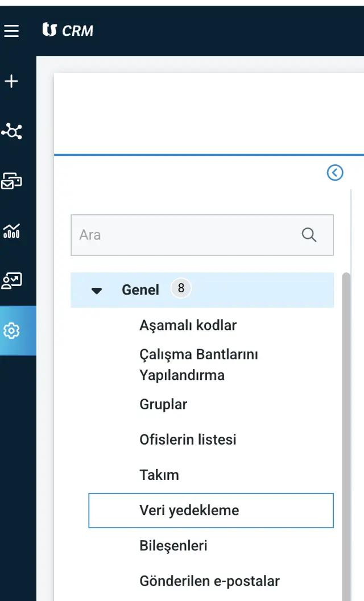This screenshot has width=364, height=601.
Task: Select Veri yedekleme entry
Action: coord(211,510)
